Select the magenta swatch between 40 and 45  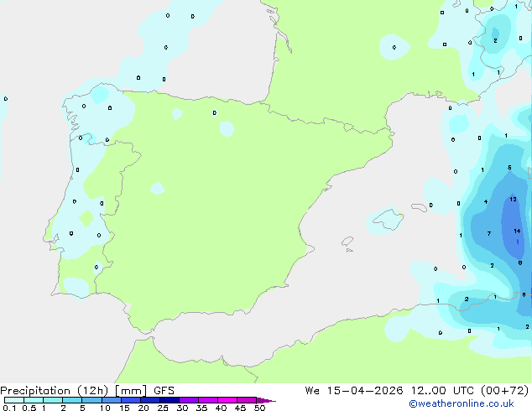pyautogui.click(x=227, y=400)
